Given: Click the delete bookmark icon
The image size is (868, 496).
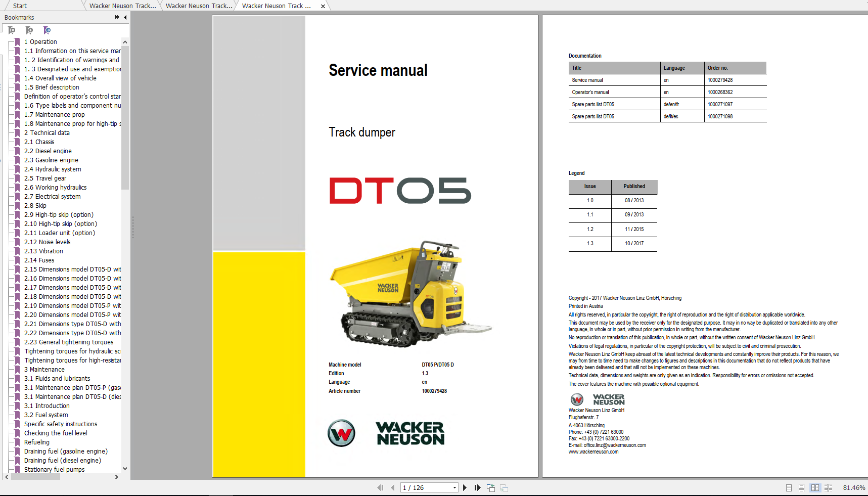Looking at the screenshot, I should (12, 30).
